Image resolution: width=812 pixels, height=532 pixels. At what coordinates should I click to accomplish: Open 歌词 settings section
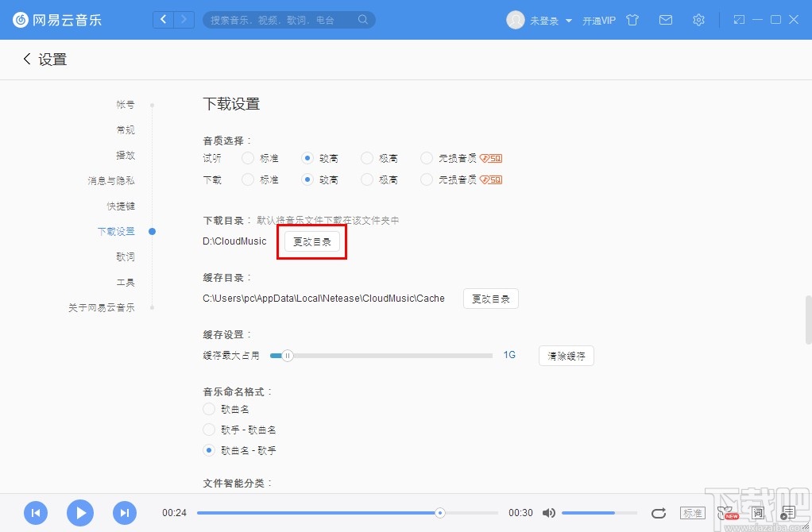(126, 256)
